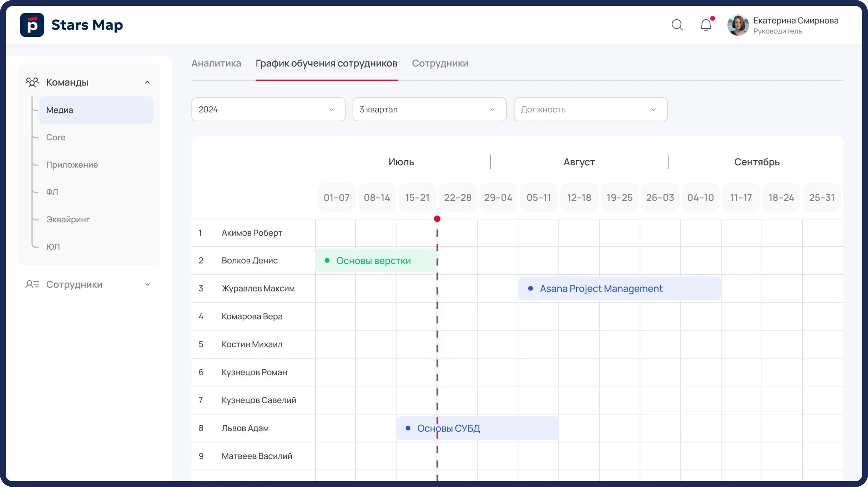Click the 01-07 week header
Viewport: 868px width, 487px height.
click(337, 198)
